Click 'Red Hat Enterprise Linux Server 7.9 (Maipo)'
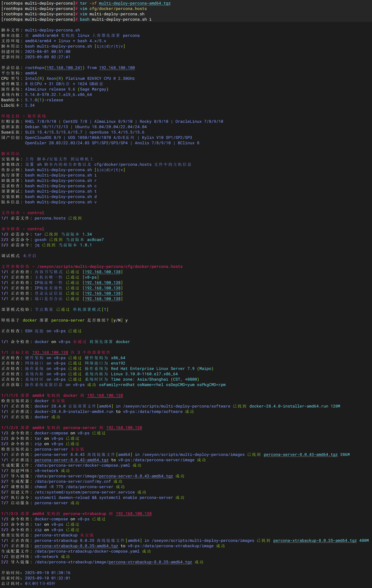Viewport: 372px width, 588px height. click(162, 369)
